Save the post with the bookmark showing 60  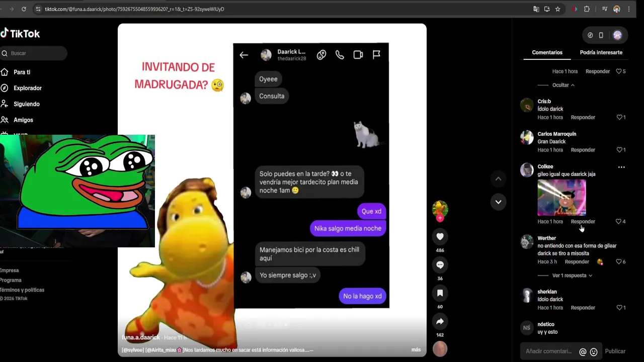pos(440,293)
